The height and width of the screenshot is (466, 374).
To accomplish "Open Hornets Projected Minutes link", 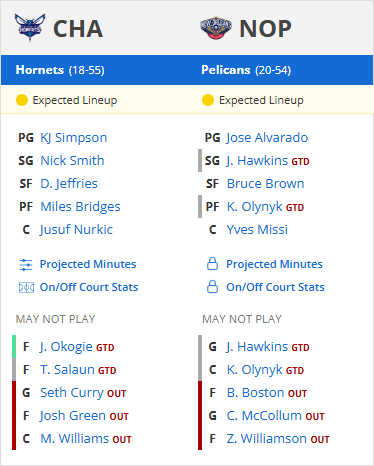I will point(88,264).
